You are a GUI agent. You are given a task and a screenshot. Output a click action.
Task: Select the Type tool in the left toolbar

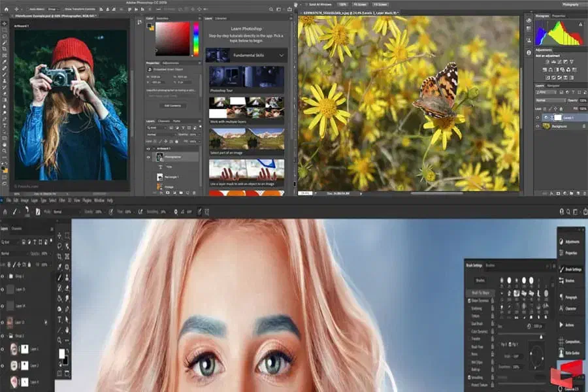click(x=5, y=124)
